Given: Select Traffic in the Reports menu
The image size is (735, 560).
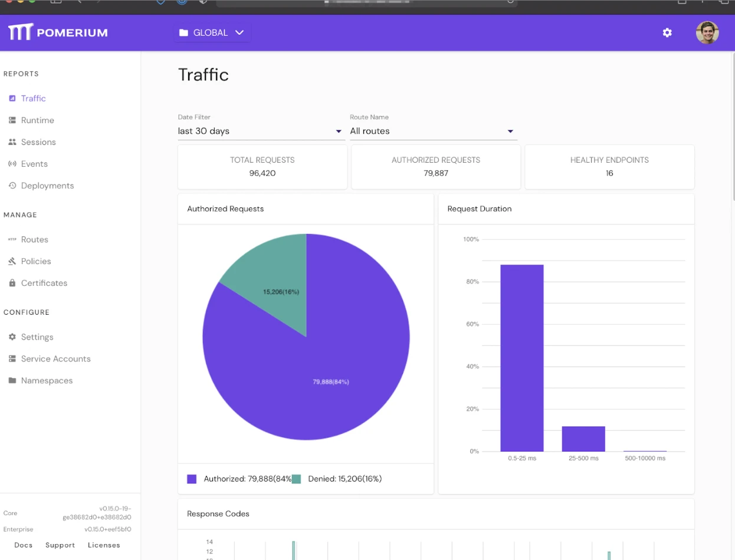Looking at the screenshot, I should pyautogui.click(x=34, y=98).
